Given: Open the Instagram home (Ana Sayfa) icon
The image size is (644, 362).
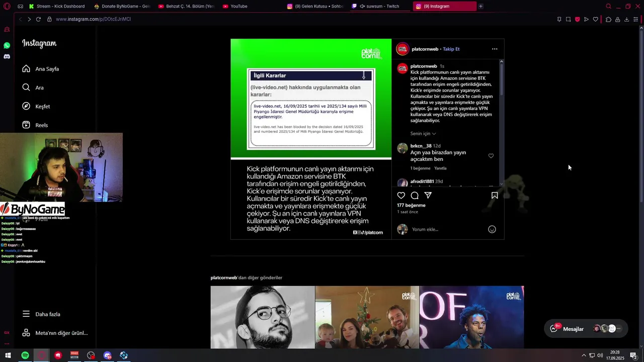Looking at the screenshot, I should (26, 68).
